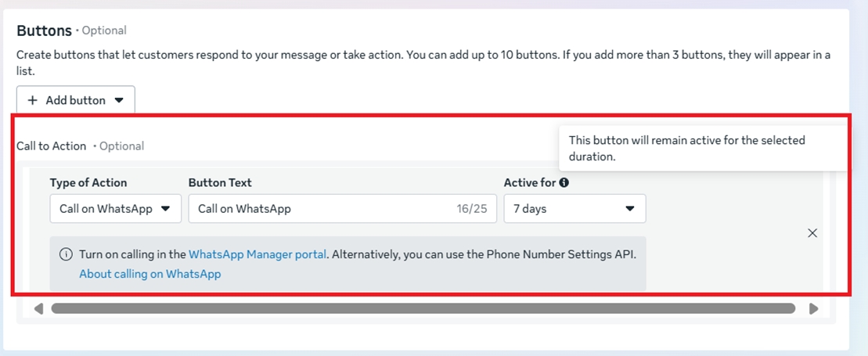This screenshot has height=356, width=868.
Task: Remove the call to action with X icon
Action: point(812,233)
